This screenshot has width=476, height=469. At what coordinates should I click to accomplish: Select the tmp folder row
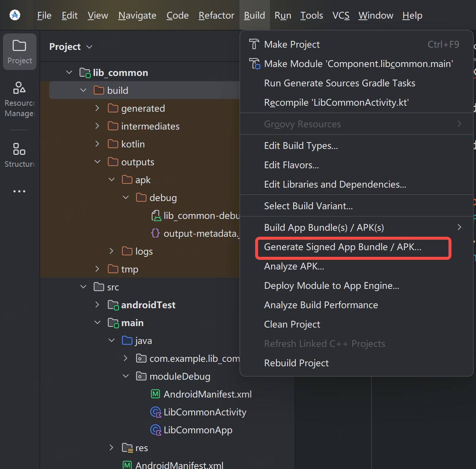[x=140, y=269]
